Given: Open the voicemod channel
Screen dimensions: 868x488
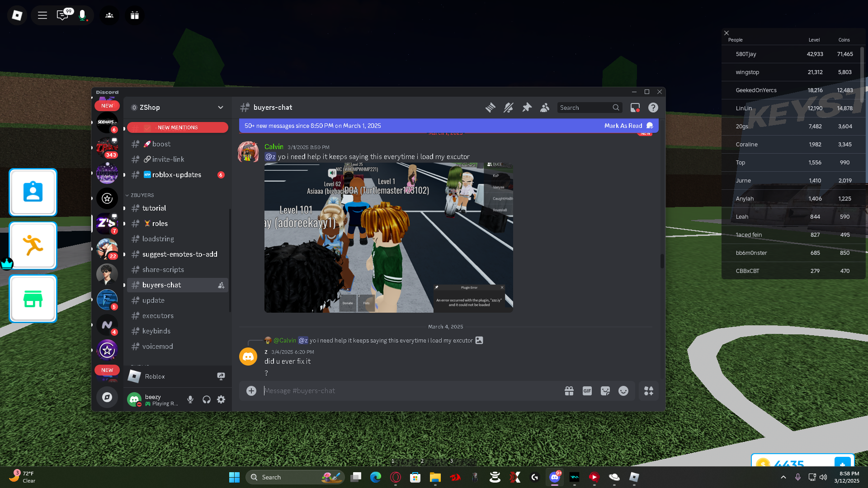Looking at the screenshot, I should (178, 347).
